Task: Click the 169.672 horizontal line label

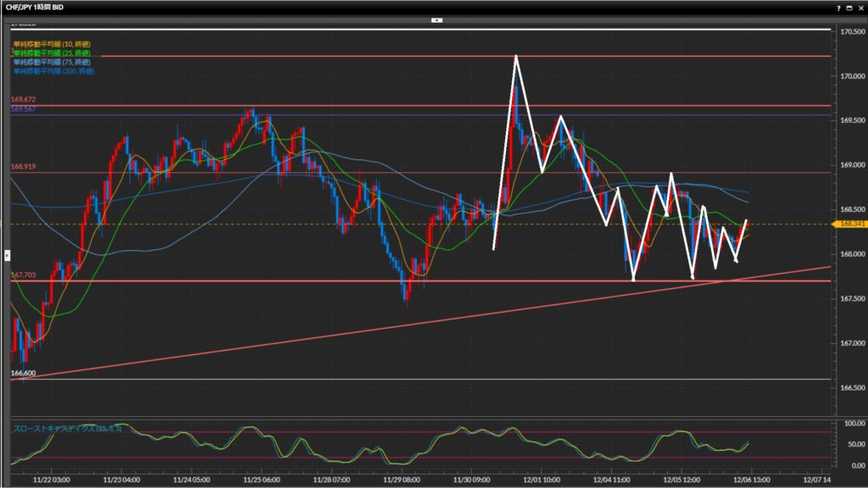Action: tap(23, 100)
